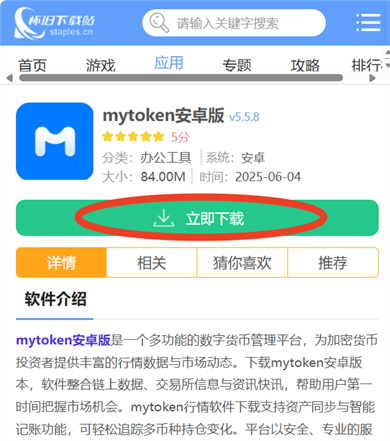
Task: Switch to the 猜你喜欢 tab
Action: tap(242, 263)
